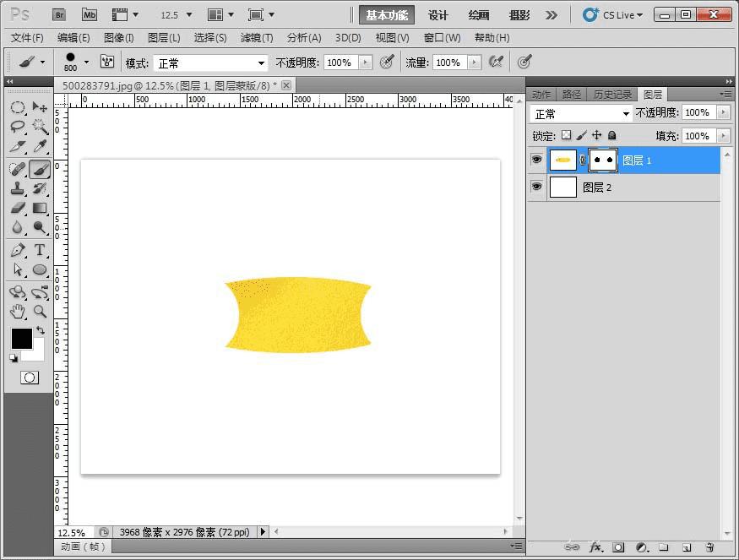739x560 pixels.
Task: Select the Eyedropper tool in toolbox
Action: click(x=40, y=147)
